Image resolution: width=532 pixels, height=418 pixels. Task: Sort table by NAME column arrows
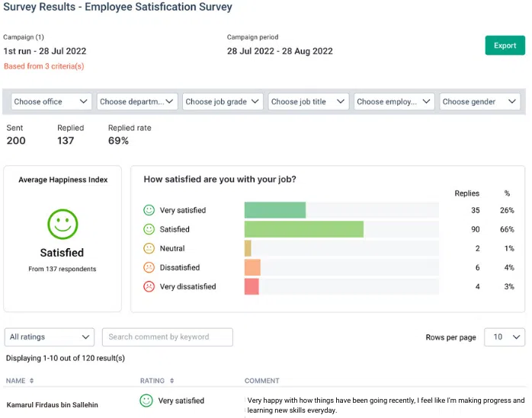(31, 381)
